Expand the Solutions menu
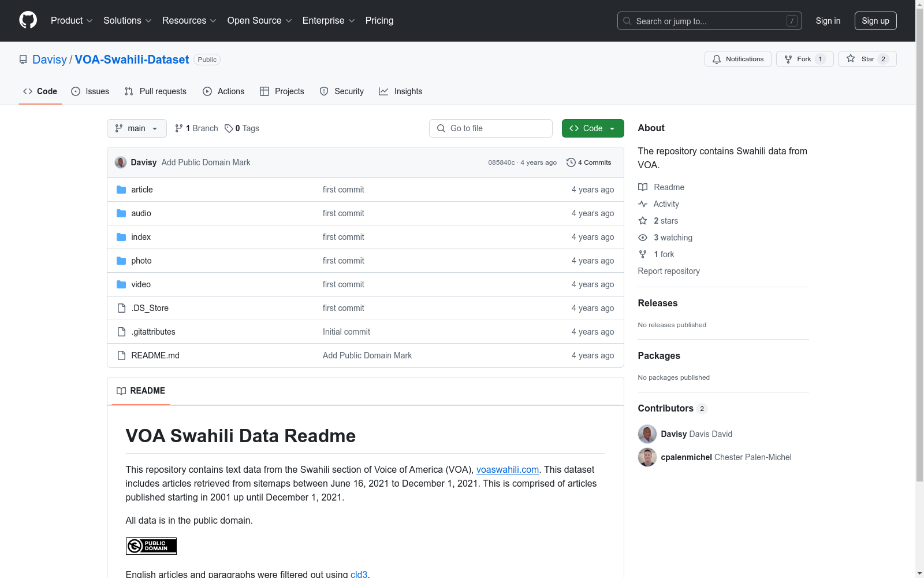This screenshot has height=578, width=924. [128, 20]
